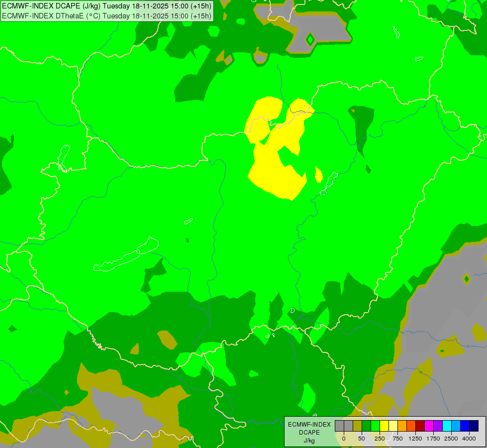Select the saturated yellow legend swatch
This screenshot has height=448, width=487.
(x=384, y=426)
